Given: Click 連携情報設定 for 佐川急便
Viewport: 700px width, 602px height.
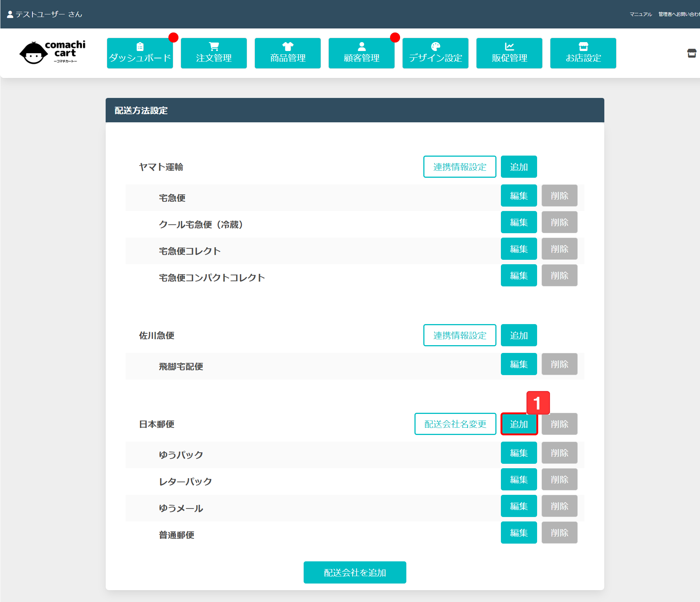Looking at the screenshot, I should tap(460, 335).
